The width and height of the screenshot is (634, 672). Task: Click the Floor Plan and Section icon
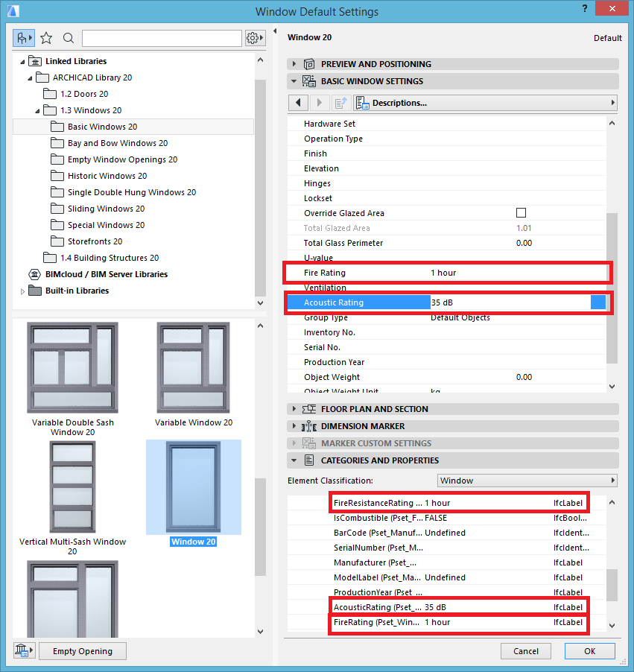pos(309,409)
